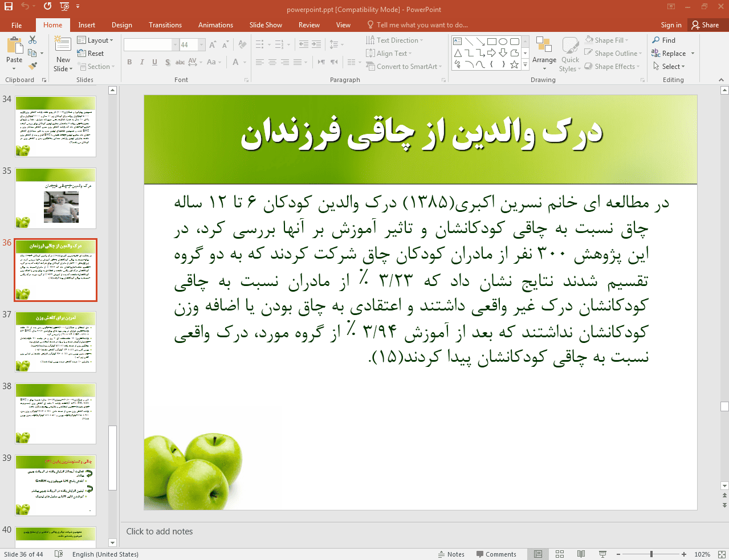
Task: Expand the Align Text menu
Action: click(x=389, y=54)
